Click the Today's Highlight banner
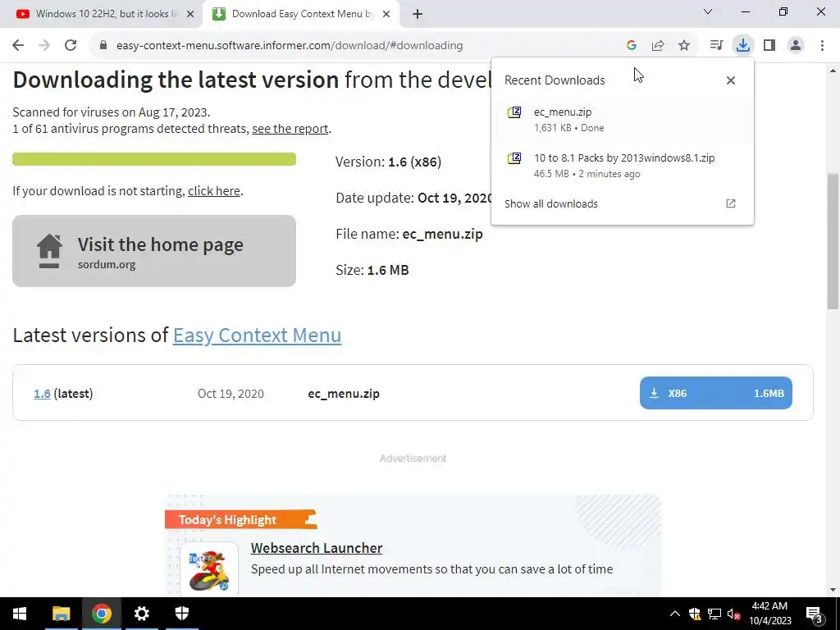Viewport: 840px width, 630px height. [x=241, y=519]
